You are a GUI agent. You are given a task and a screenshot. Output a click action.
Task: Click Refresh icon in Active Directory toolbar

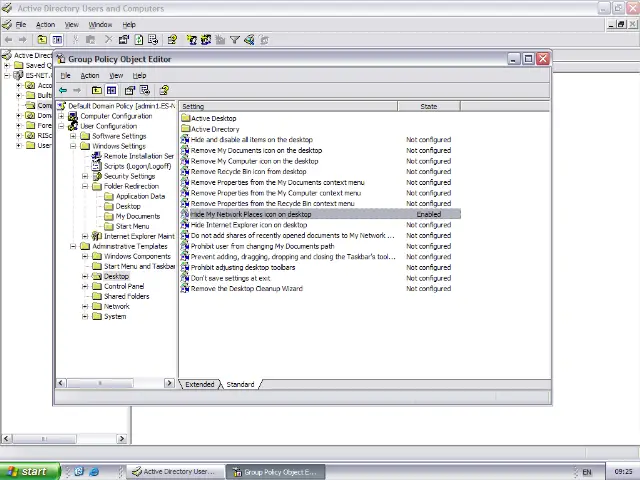[139, 40]
